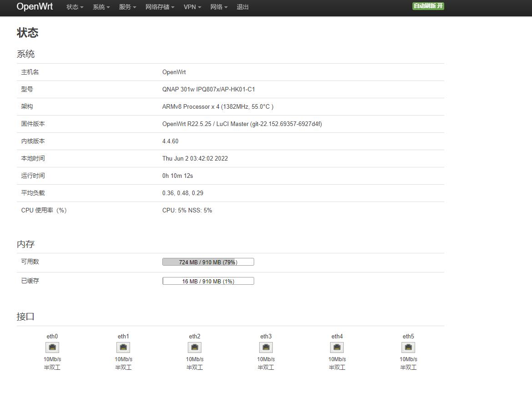
Task: Click the firmware version OpenWrt R22.5.25 text
Action: click(242, 124)
